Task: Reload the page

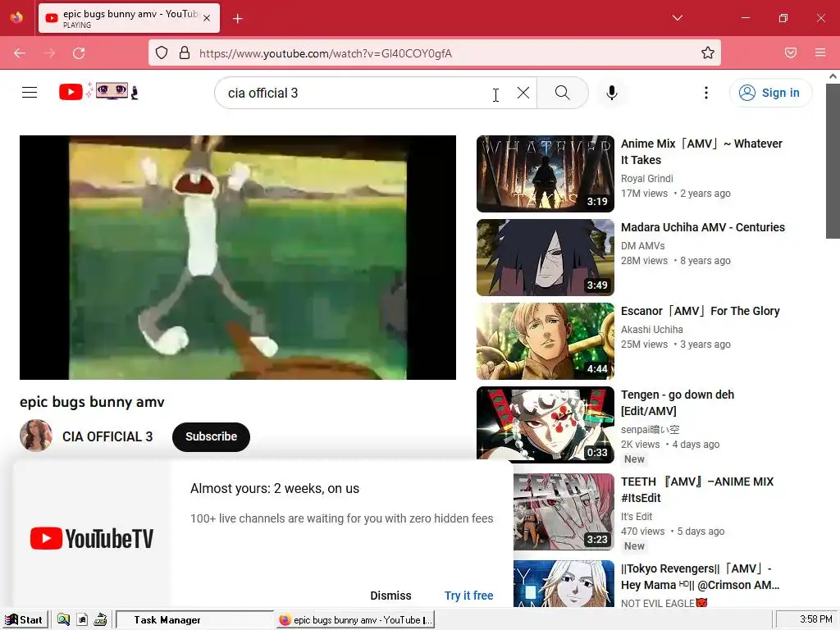Action: [x=80, y=53]
